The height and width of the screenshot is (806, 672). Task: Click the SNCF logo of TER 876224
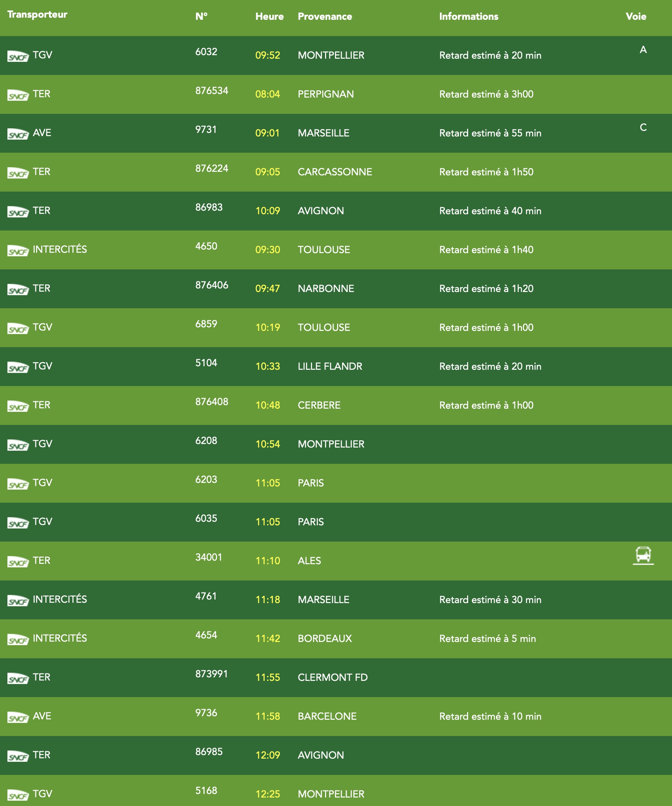(x=18, y=173)
